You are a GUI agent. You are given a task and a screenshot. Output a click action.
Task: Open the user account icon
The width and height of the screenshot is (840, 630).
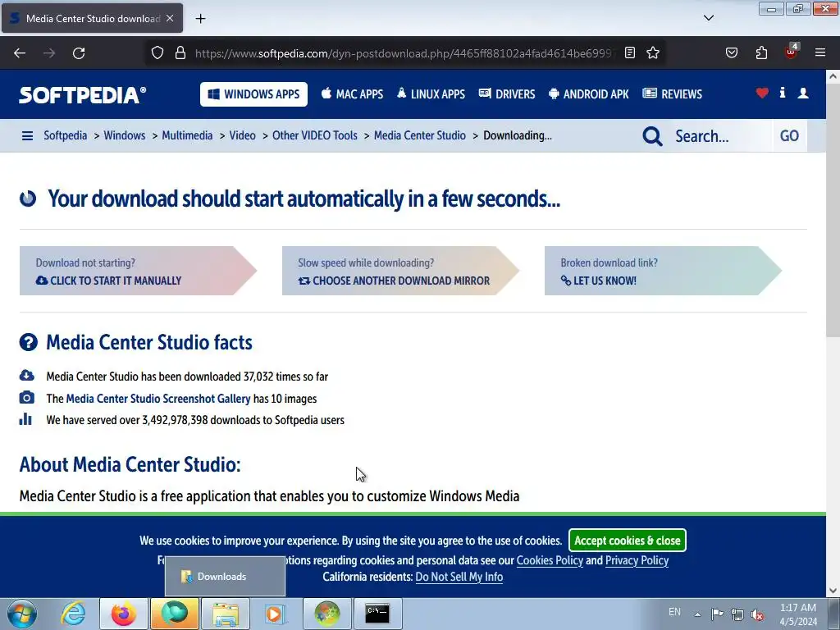coord(803,94)
